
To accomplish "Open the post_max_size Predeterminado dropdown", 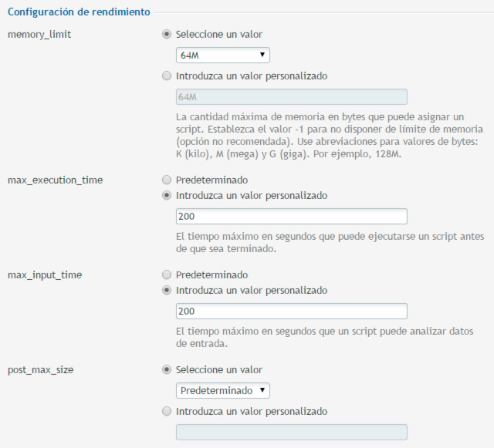I will point(223,390).
